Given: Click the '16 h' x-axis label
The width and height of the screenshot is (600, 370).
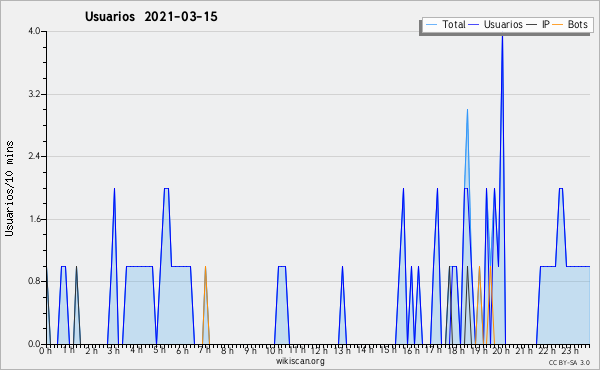Looking at the screenshot, I should point(411,351).
